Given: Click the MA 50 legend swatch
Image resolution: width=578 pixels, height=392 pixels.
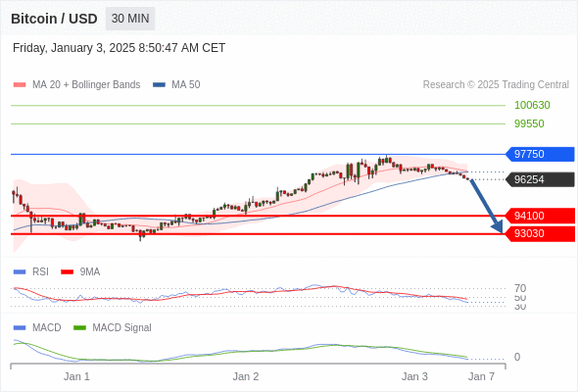Looking at the screenshot, I should (159, 85).
